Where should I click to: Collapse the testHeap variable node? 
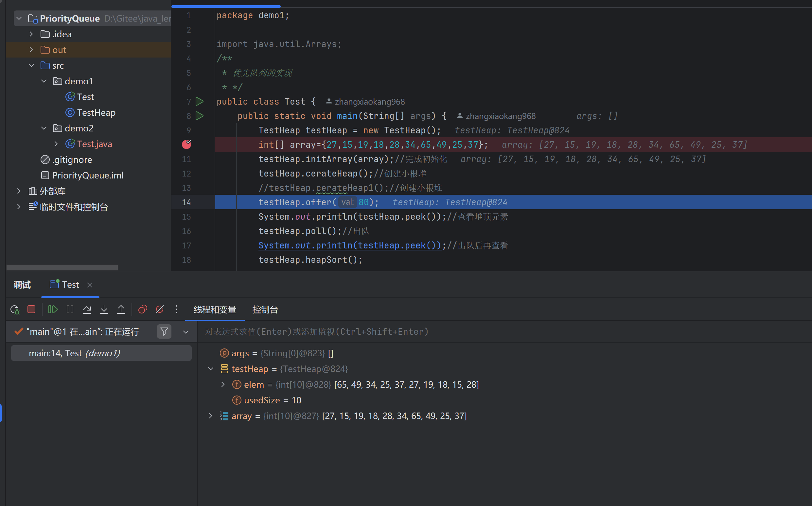point(211,368)
